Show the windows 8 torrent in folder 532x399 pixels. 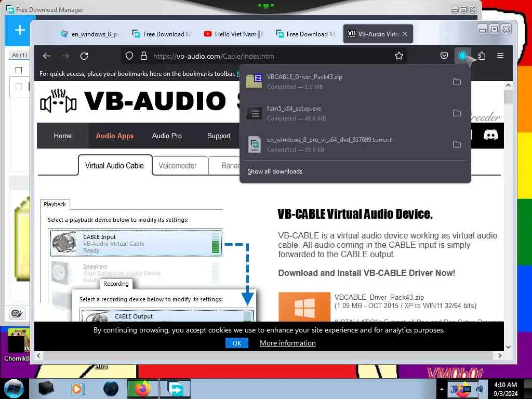(457, 144)
